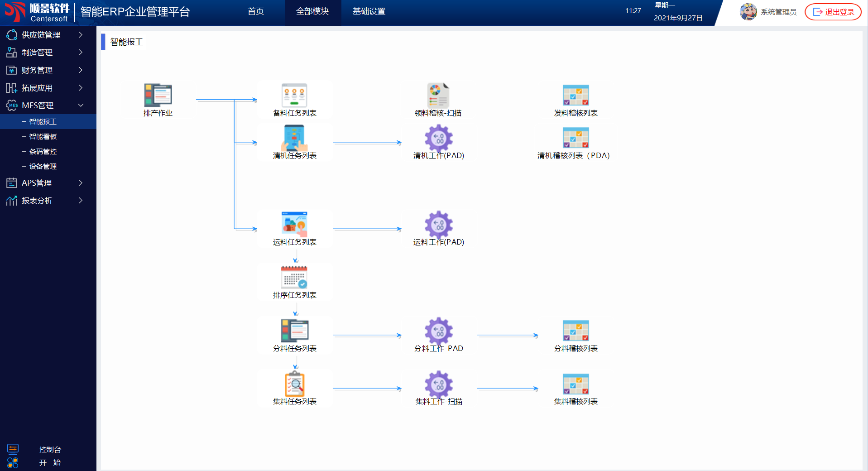Switch to the 首页 top tab
The image size is (868, 471).
(x=256, y=11)
